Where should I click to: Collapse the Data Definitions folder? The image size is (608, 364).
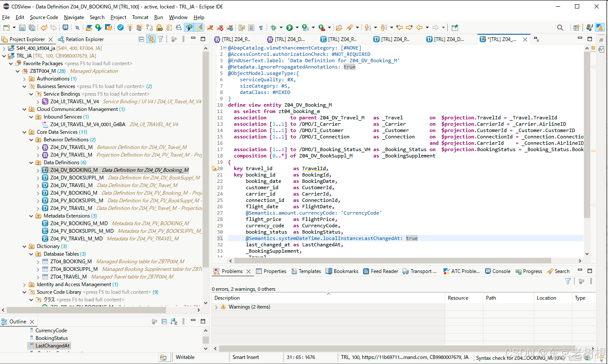(x=31, y=163)
